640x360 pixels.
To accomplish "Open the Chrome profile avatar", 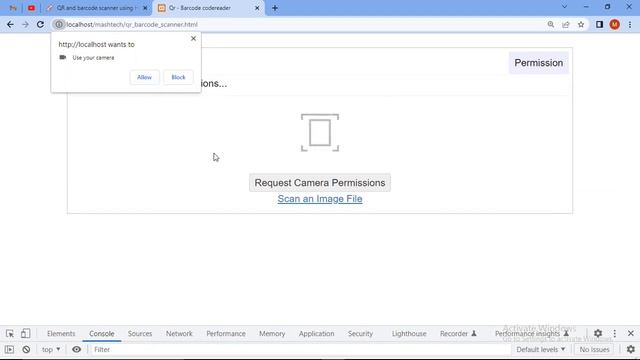I will click(x=614, y=24).
